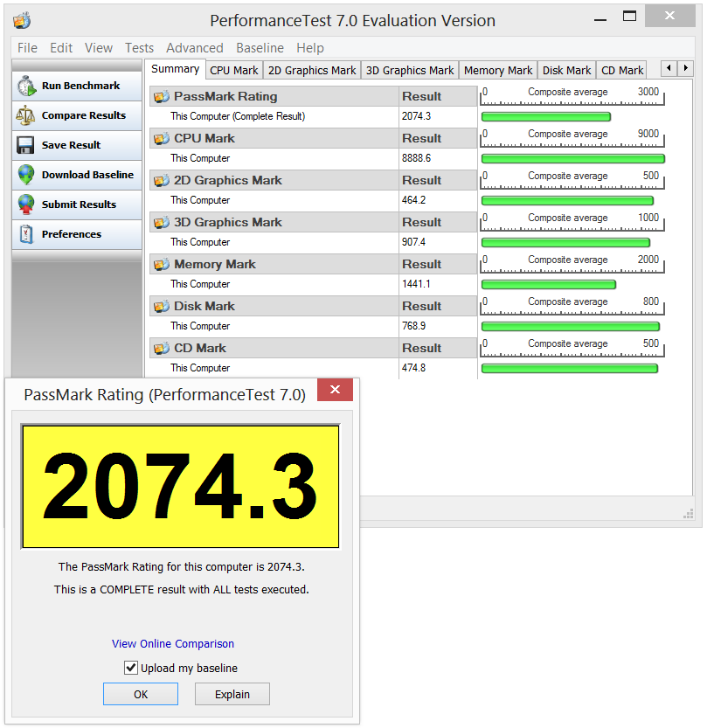This screenshot has height=728, width=707.
Task: Click the icon beside PassMark Rating header
Action: (x=162, y=96)
